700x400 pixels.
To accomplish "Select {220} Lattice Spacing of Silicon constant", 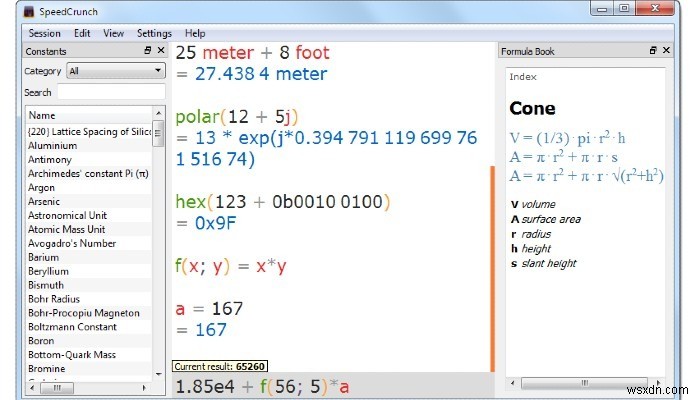I will point(89,132).
